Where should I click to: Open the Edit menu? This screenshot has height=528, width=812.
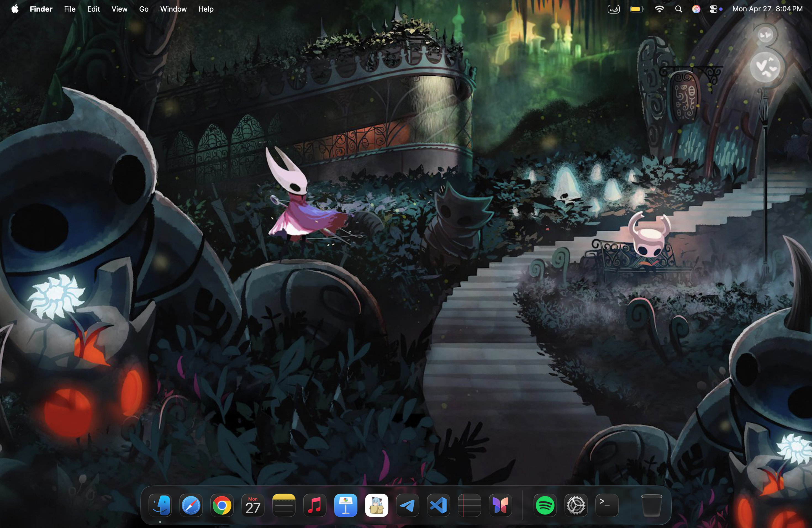93,9
